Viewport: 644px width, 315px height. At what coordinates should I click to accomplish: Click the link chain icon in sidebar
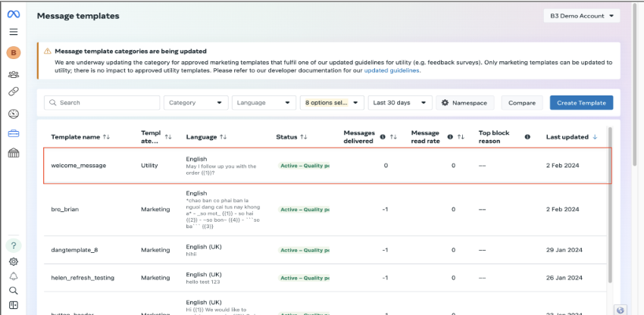click(x=14, y=91)
